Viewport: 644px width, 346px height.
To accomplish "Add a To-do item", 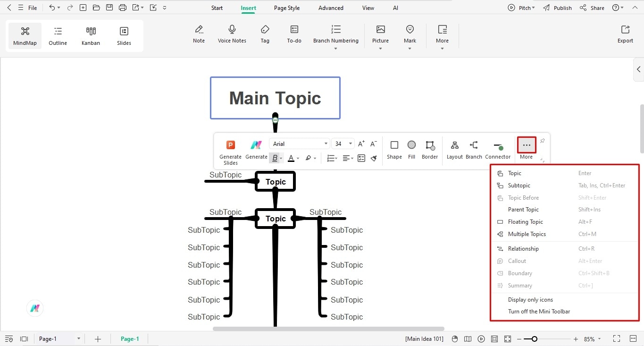I will point(294,34).
